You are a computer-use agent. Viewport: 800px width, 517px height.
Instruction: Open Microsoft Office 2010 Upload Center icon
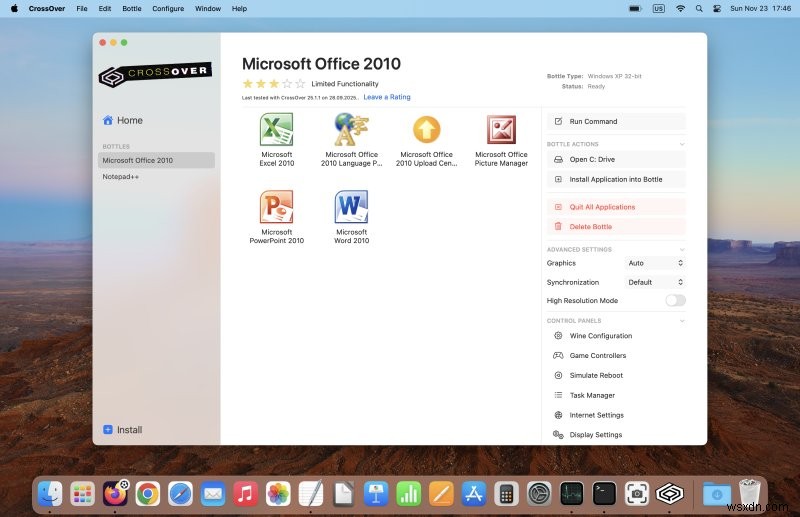(427, 130)
